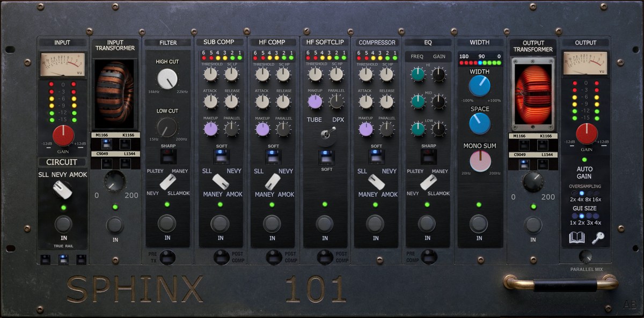
Task: Click the input GAIN red knob
Action: [x=63, y=136]
